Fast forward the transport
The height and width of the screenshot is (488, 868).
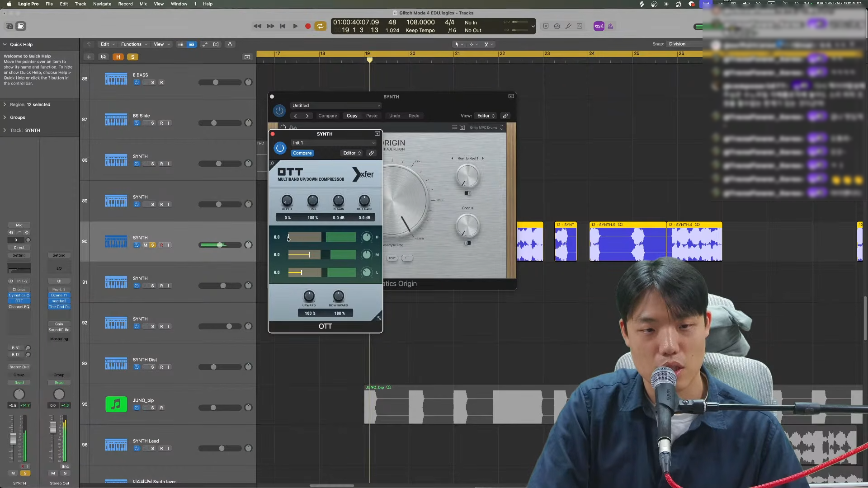click(270, 26)
